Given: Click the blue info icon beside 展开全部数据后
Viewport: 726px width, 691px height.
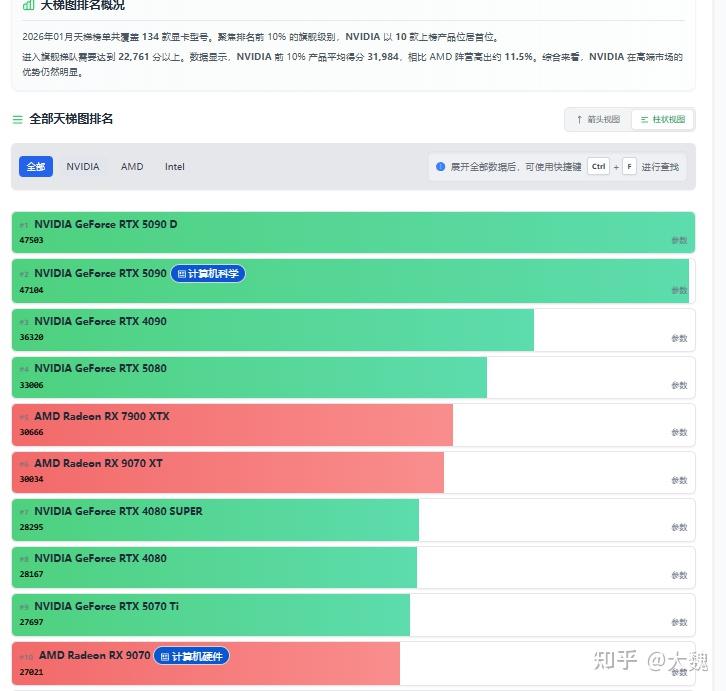Looking at the screenshot, I should click(x=440, y=166).
